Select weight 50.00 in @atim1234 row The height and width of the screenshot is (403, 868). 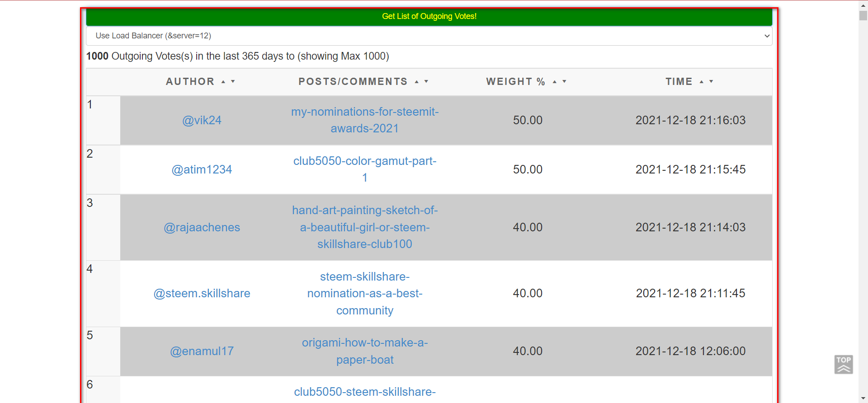coord(528,169)
